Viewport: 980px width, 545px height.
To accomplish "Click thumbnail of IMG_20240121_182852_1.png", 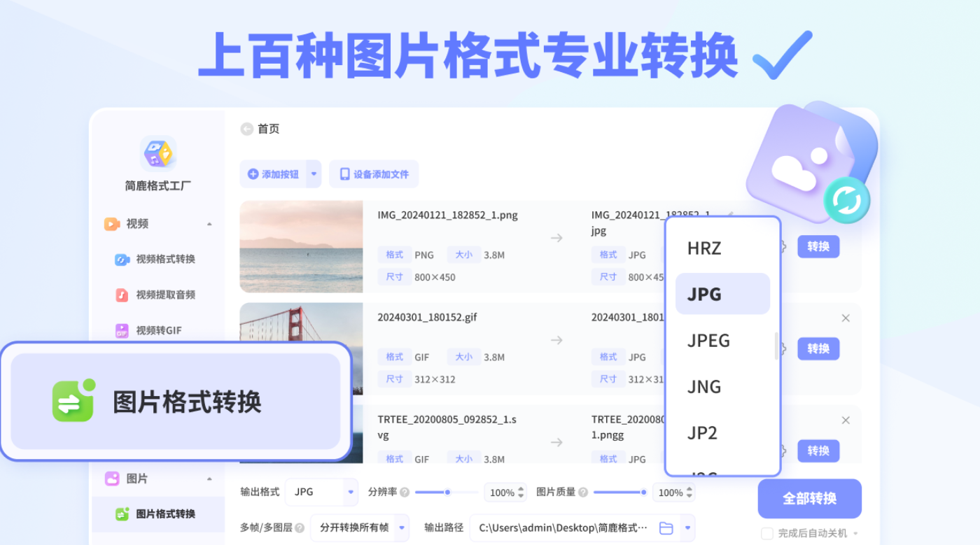I will (x=301, y=246).
